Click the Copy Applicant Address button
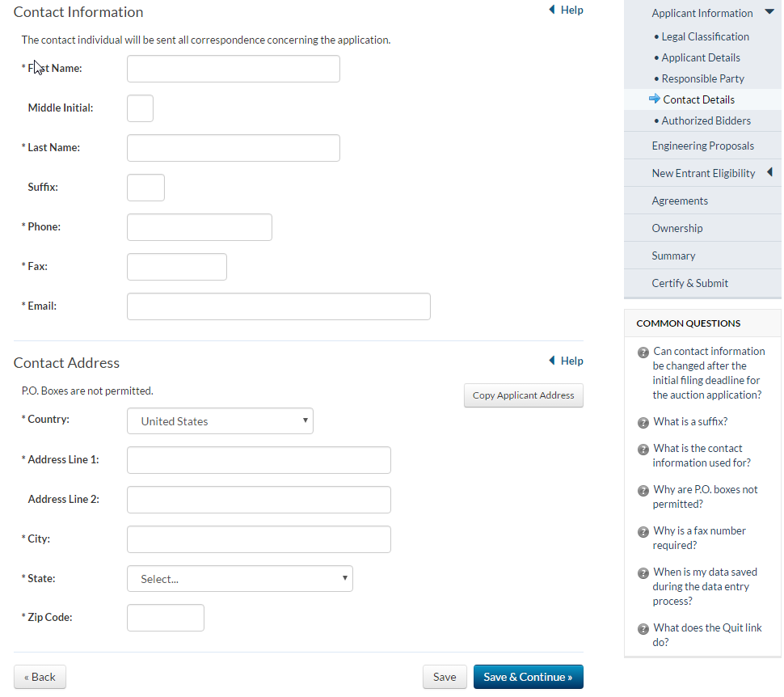Viewport: 784px width, 697px height. [x=523, y=395]
